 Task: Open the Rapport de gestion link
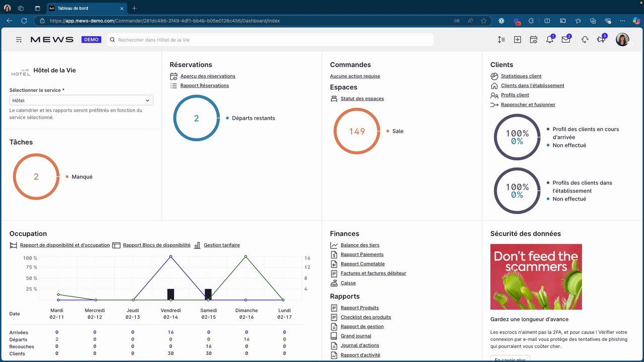362,327
